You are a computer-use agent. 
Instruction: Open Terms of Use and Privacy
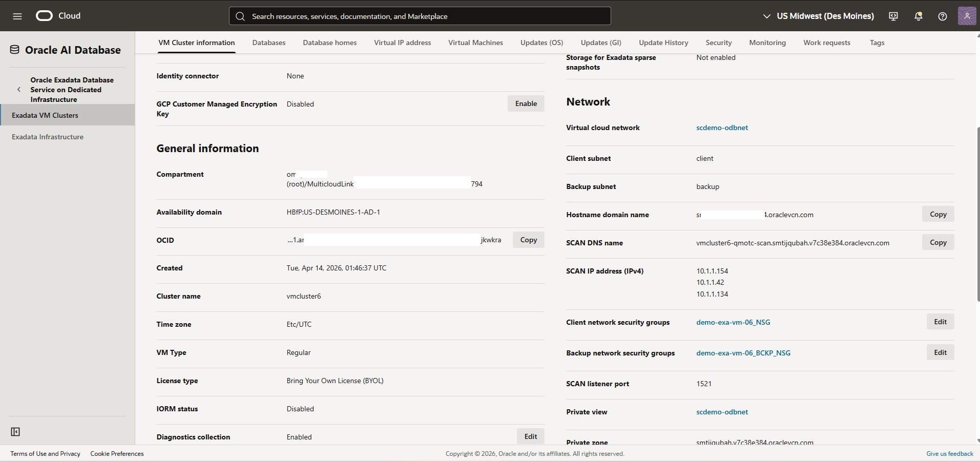coord(45,454)
